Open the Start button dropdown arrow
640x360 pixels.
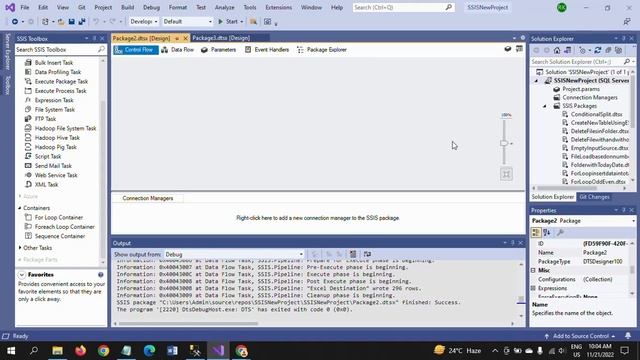tap(242, 22)
